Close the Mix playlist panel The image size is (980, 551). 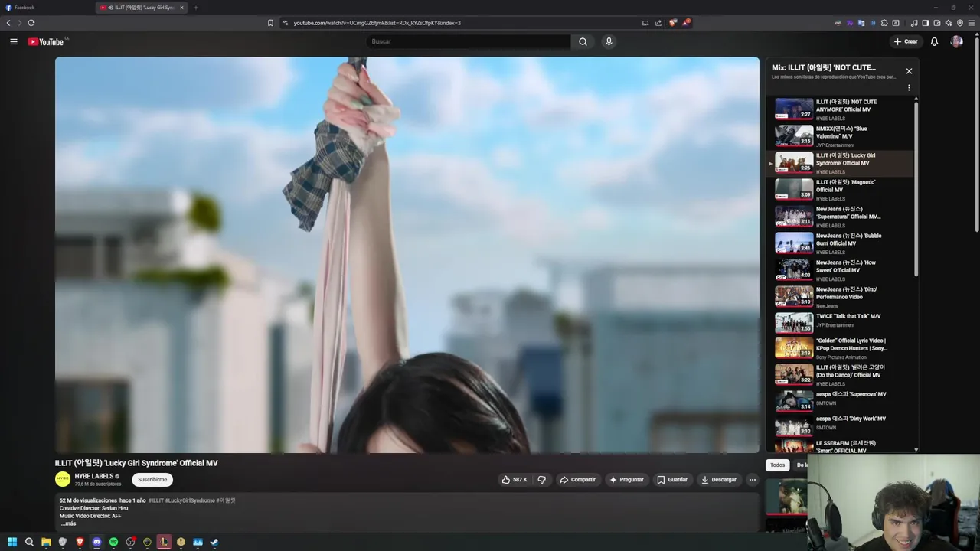click(x=909, y=71)
